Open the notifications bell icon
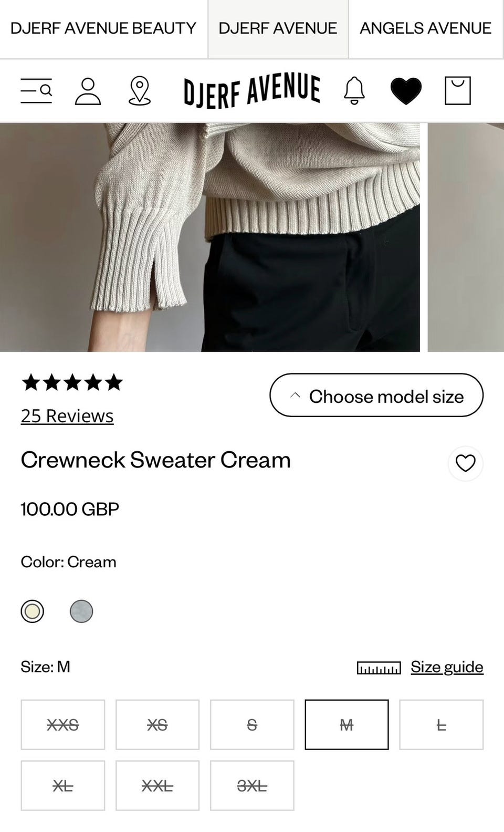This screenshot has width=504, height=832. coord(354,91)
